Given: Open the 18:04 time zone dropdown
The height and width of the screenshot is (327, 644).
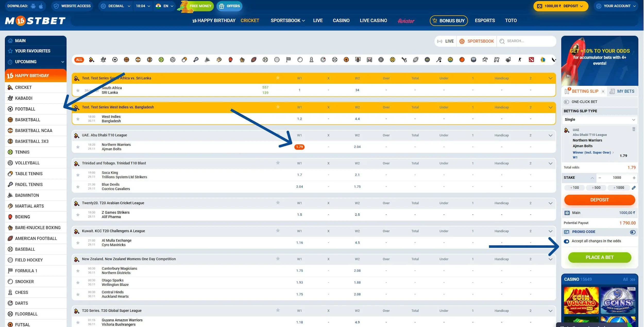Looking at the screenshot, I should point(143,6).
